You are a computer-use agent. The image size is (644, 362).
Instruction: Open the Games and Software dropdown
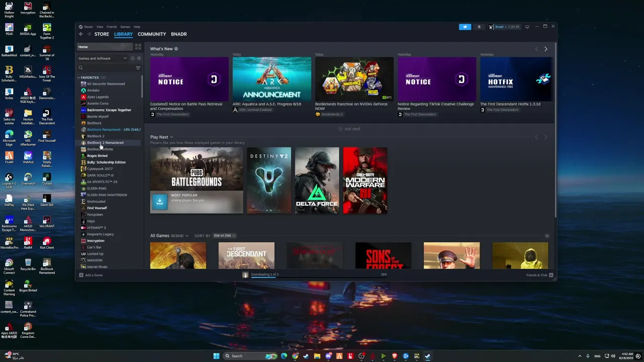[103, 58]
